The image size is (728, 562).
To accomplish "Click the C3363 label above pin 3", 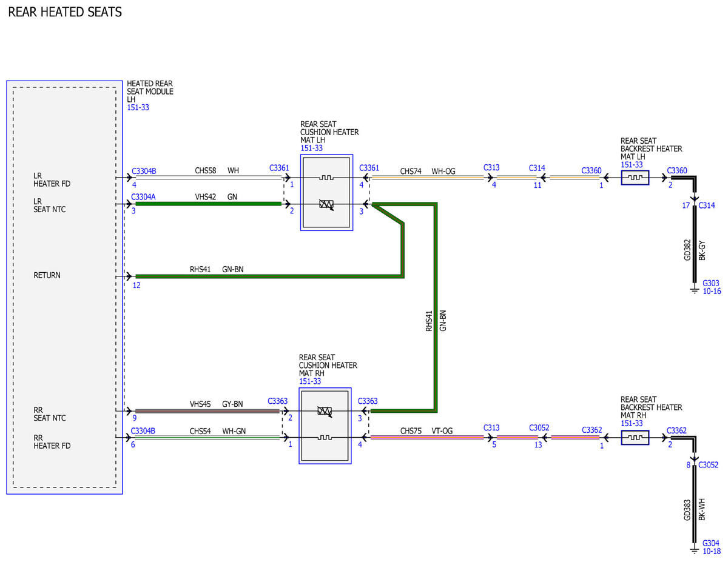I will (368, 401).
